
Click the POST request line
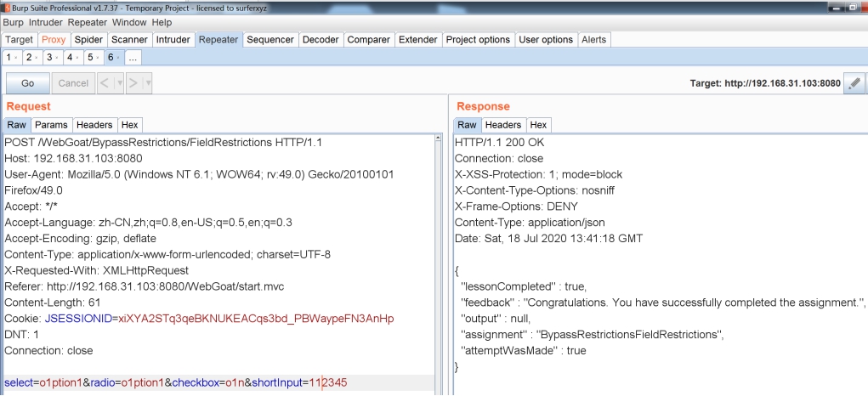click(x=163, y=143)
